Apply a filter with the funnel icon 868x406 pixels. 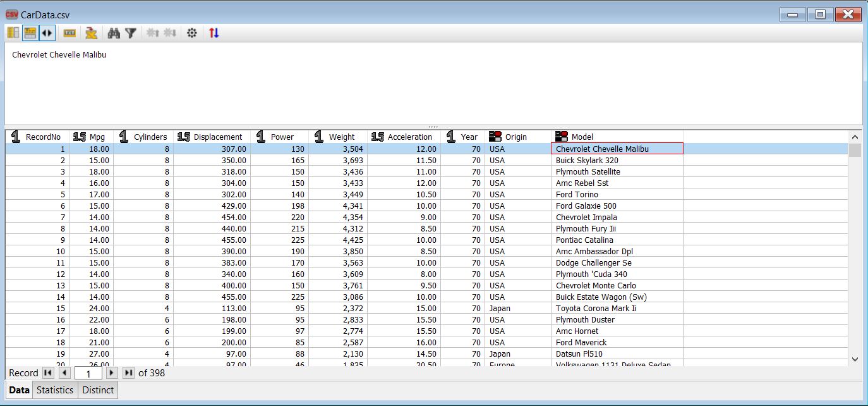click(131, 32)
